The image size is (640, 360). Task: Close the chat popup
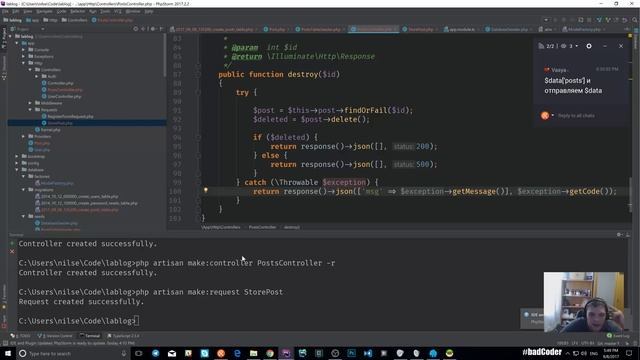point(621,46)
